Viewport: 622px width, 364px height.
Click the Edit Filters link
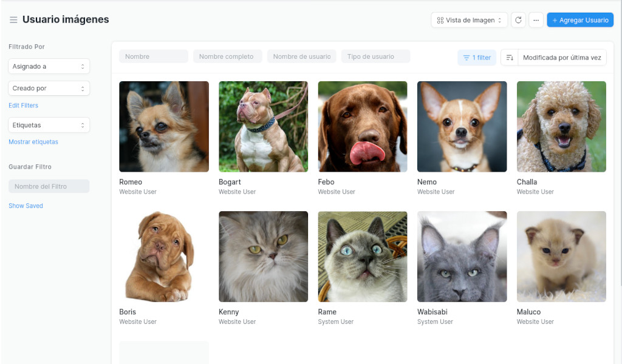tap(23, 106)
